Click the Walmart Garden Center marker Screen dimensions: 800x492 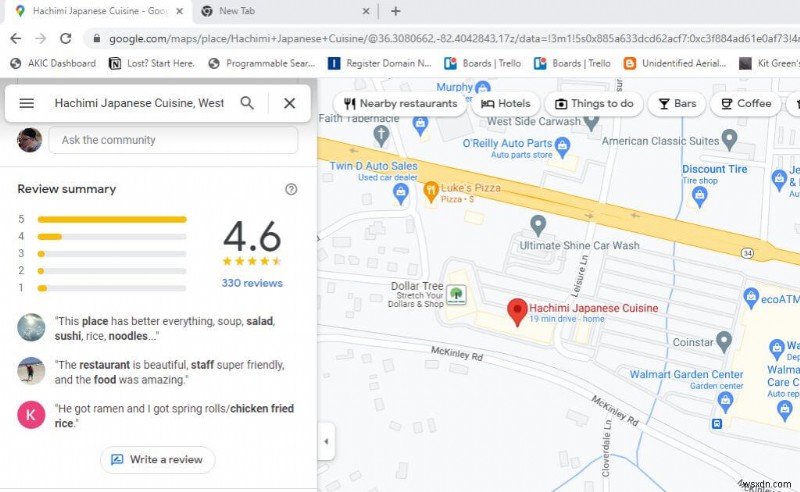coord(725,403)
